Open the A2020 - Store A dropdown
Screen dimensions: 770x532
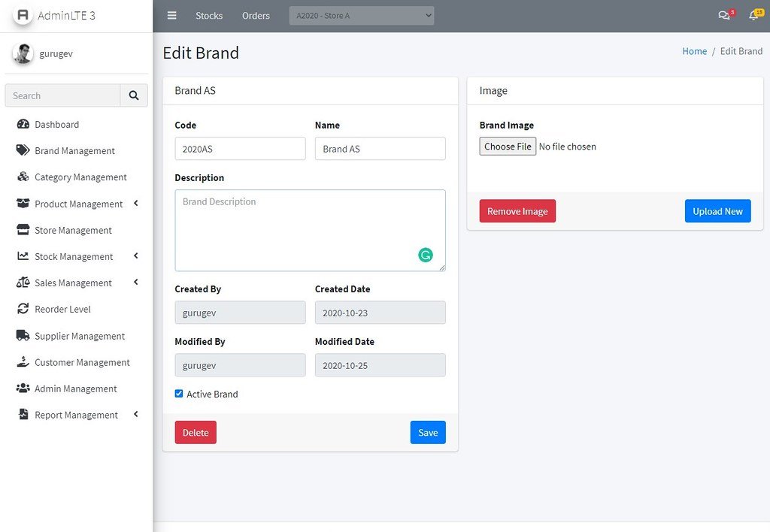coord(362,16)
